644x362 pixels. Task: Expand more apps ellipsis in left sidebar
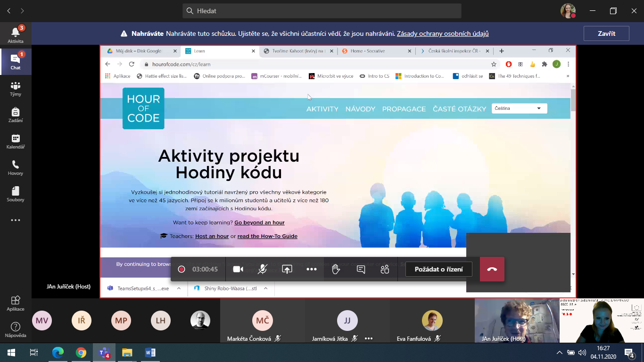16,220
